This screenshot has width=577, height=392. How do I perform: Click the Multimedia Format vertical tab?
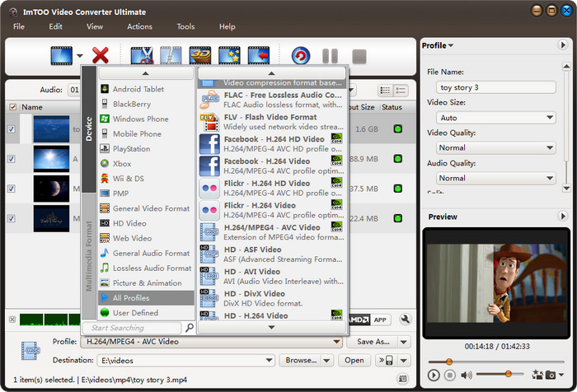click(x=89, y=256)
